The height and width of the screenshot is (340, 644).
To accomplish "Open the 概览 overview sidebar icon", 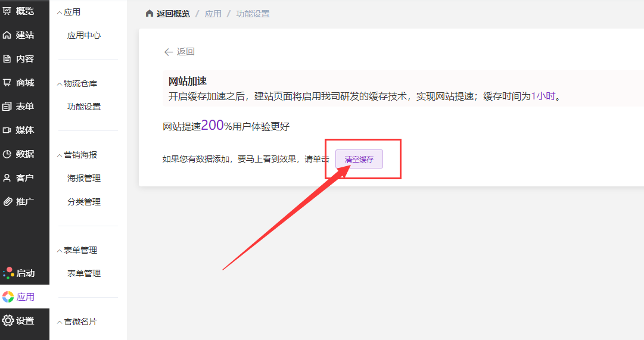I will [7, 11].
